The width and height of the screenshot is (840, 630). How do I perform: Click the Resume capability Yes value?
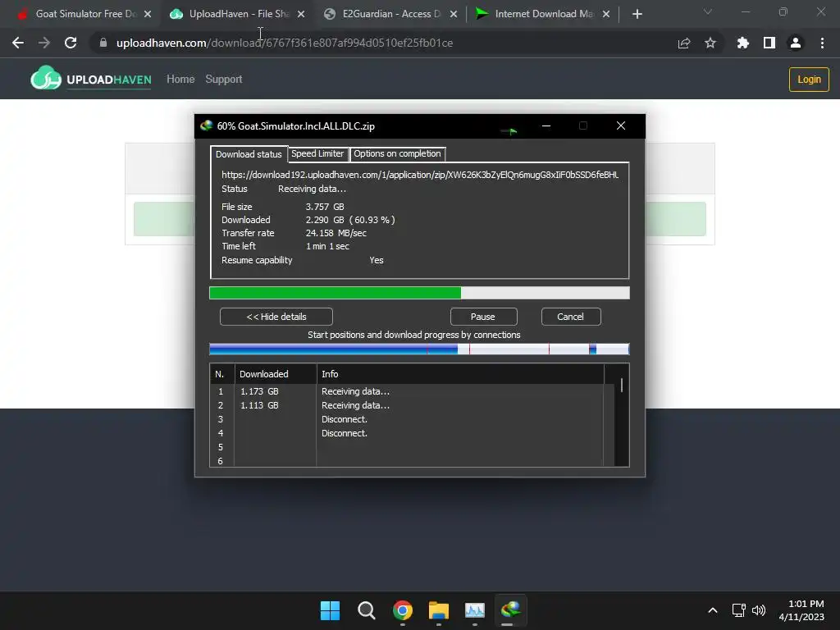[x=377, y=260]
